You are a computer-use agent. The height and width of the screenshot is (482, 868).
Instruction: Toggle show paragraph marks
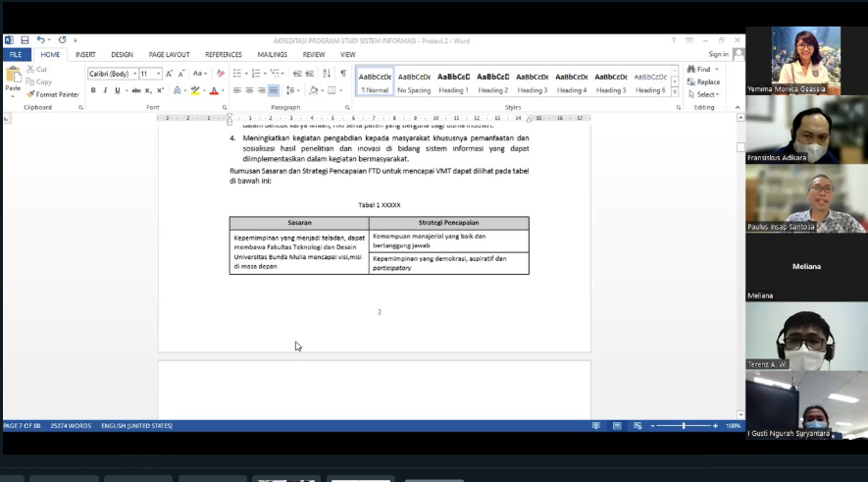click(343, 74)
